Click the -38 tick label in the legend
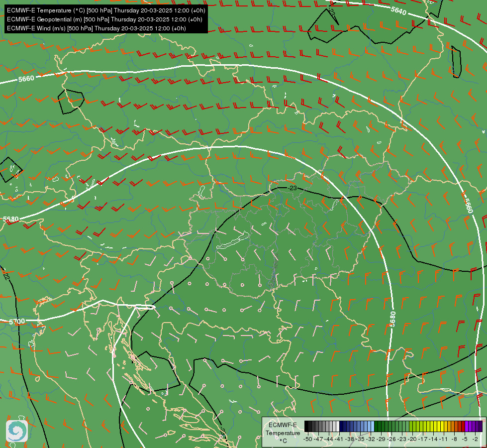Screen dimensions: 487x448 [350, 439]
